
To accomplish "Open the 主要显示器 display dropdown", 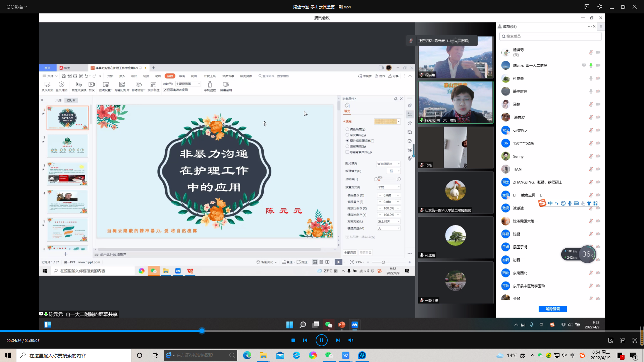I will [188, 84].
